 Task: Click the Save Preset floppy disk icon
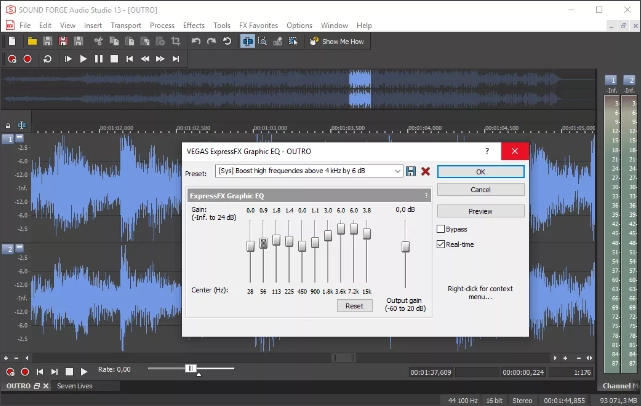coord(411,172)
